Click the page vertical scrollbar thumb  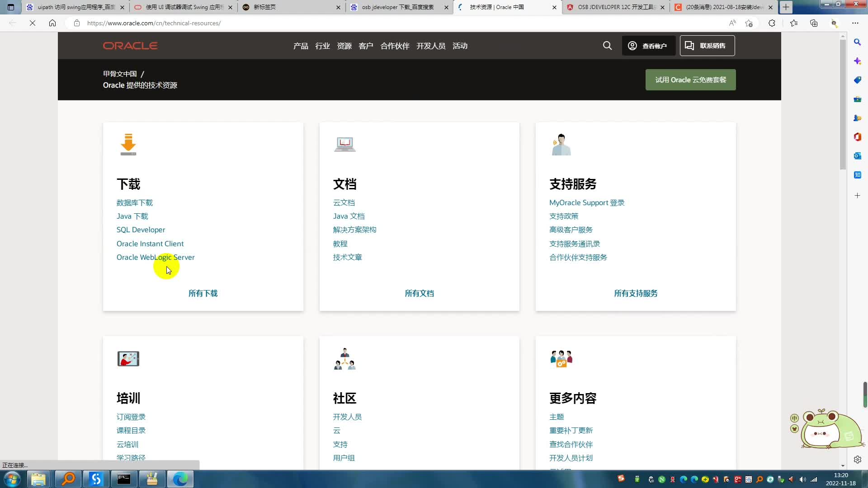pyautogui.click(x=843, y=104)
